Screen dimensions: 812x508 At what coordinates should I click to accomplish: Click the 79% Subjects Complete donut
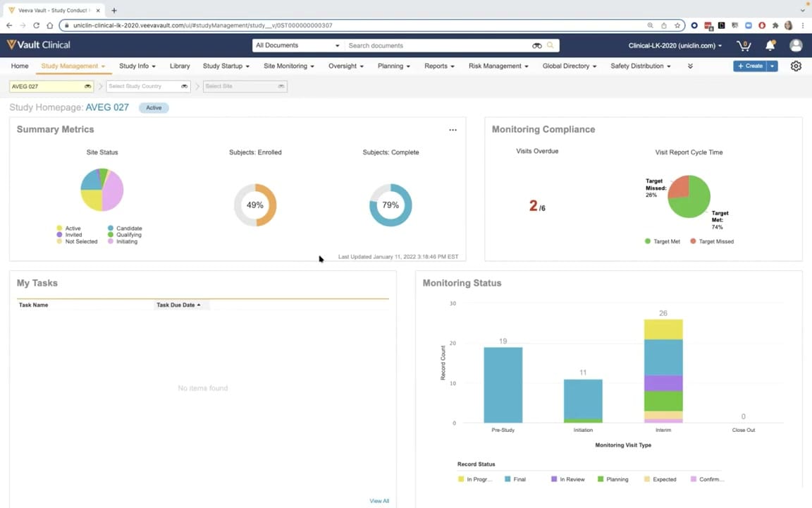tap(390, 205)
